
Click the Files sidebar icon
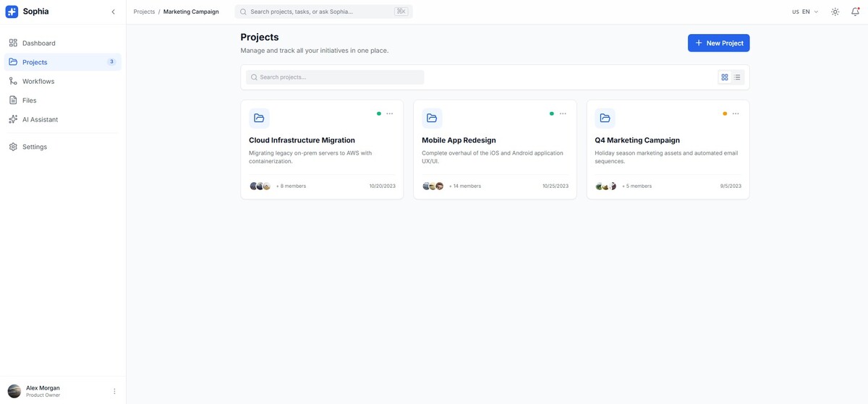[x=13, y=100]
